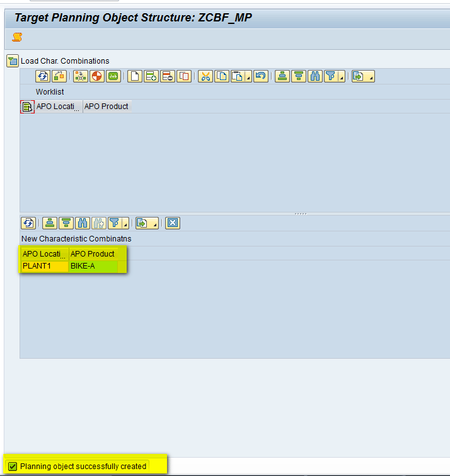Click the Undo arrow icon
The image size is (450, 476).
click(261, 76)
